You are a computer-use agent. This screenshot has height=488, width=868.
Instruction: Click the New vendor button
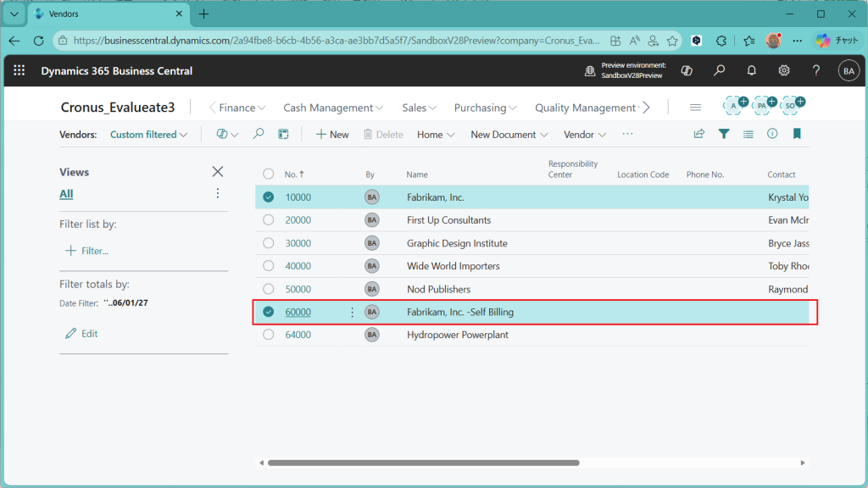331,135
